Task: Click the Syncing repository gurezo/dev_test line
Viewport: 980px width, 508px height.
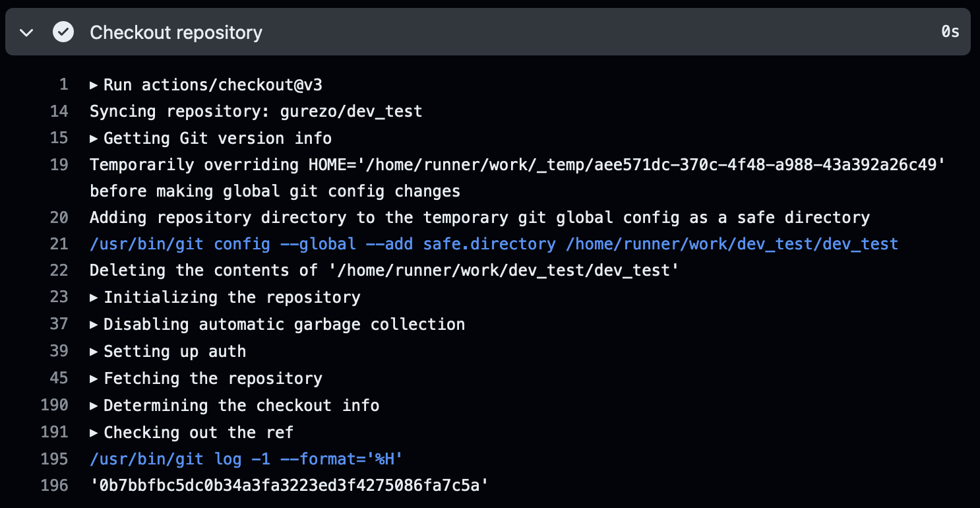Action: tap(256, 111)
